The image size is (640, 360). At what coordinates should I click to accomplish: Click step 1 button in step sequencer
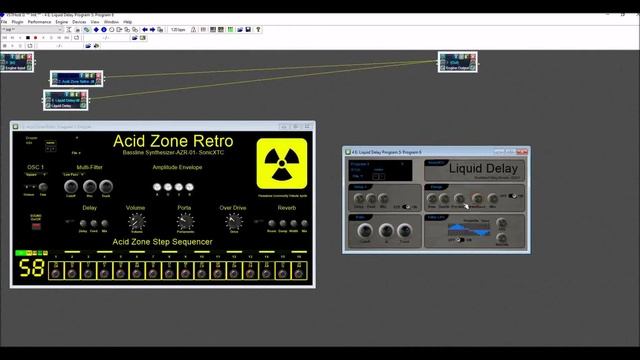[56, 271]
